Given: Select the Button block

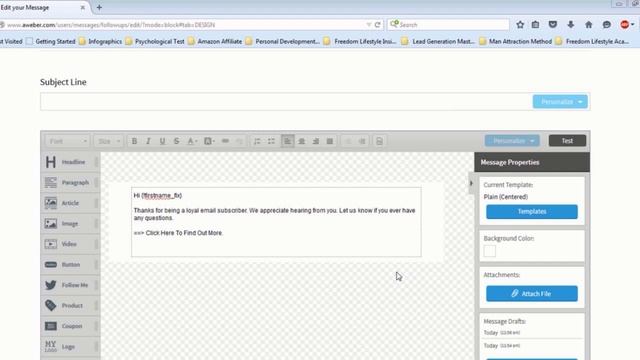Looking at the screenshot, I should point(70,264).
